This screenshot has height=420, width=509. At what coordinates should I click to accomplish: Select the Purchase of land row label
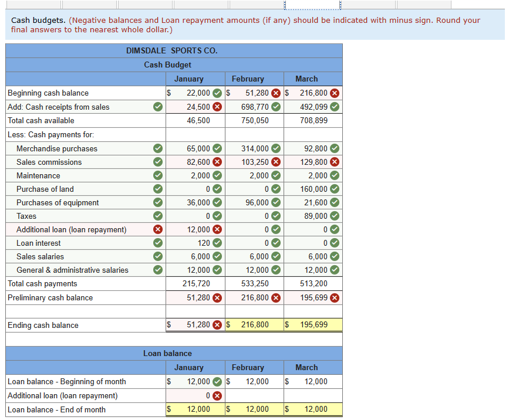pyautogui.click(x=45, y=189)
